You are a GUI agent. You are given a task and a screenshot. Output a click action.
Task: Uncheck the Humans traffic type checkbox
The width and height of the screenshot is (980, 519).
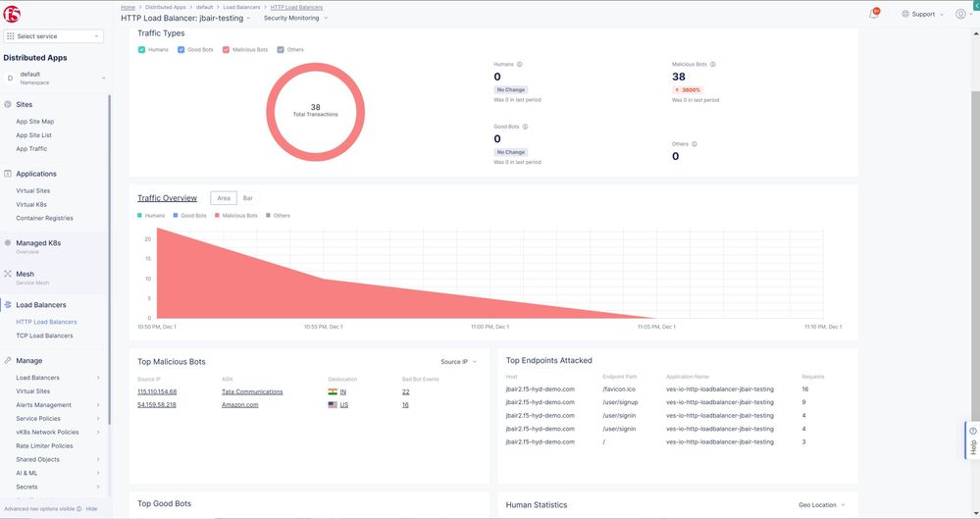142,49
